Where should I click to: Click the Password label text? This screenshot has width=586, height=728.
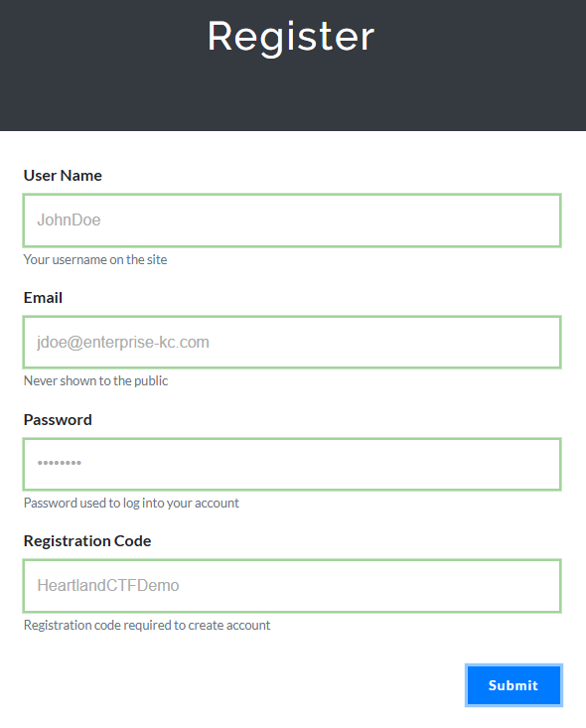click(x=58, y=420)
